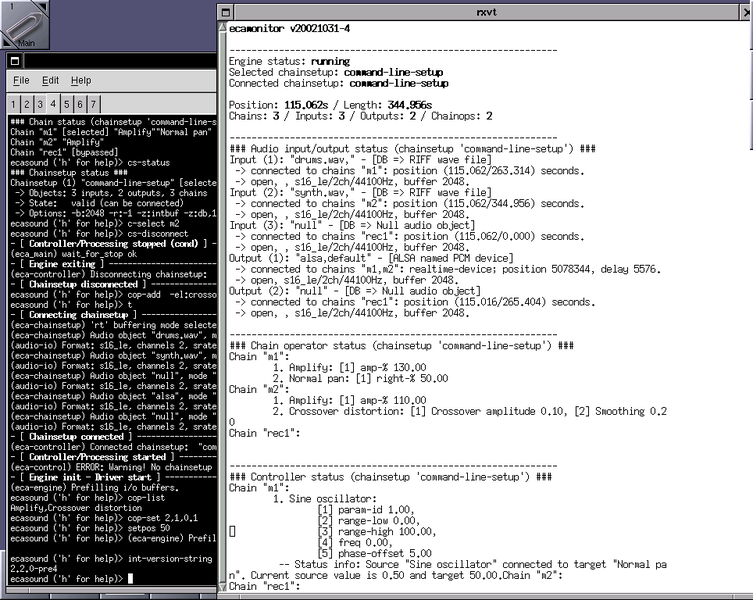This screenshot has height=600, width=753.
Task: Click the ecasound prompt cursor line
Action: pyautogui.click(x=72, y=579)
